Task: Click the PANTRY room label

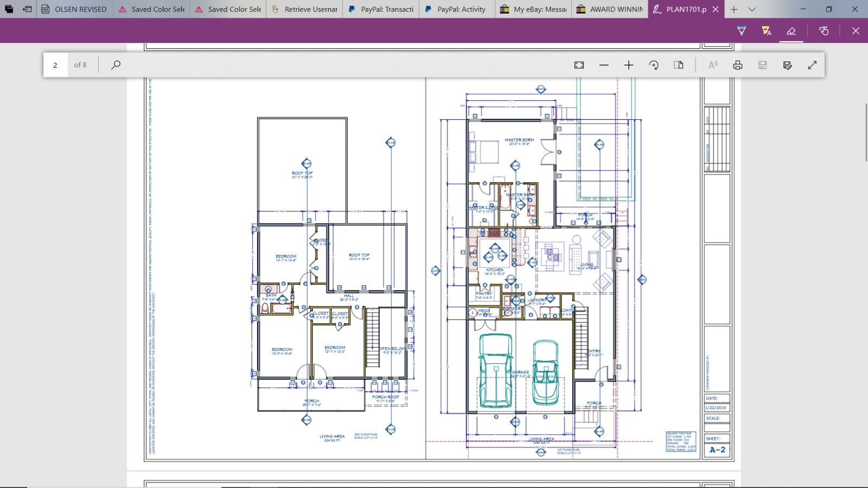Action: tap(484, 293)
